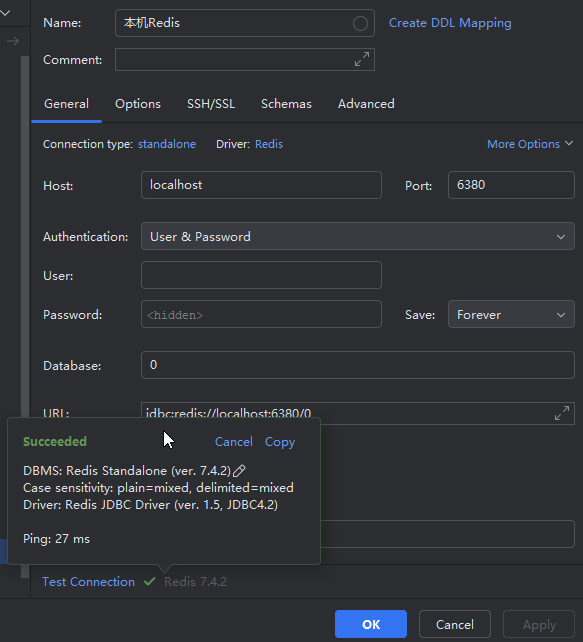The image size is (583, 642).
Task: Change connection type standalone
Action: (167, 144)
